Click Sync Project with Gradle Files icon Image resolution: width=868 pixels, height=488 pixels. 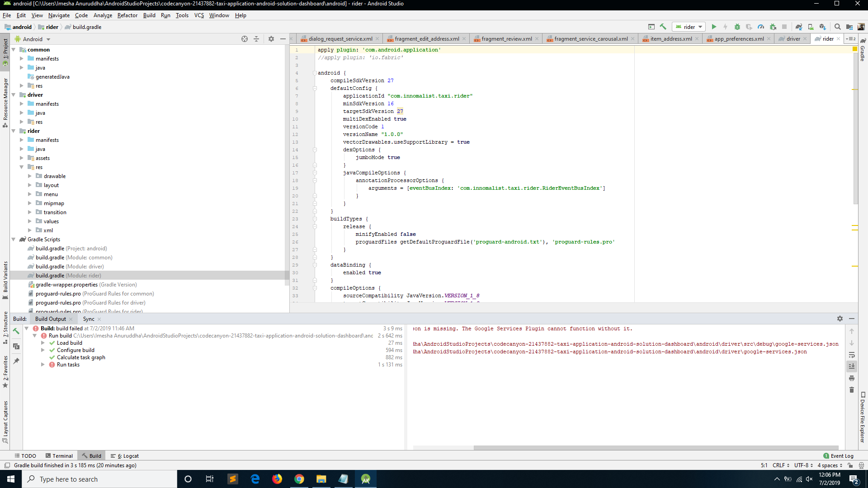(x=799, y=27)
